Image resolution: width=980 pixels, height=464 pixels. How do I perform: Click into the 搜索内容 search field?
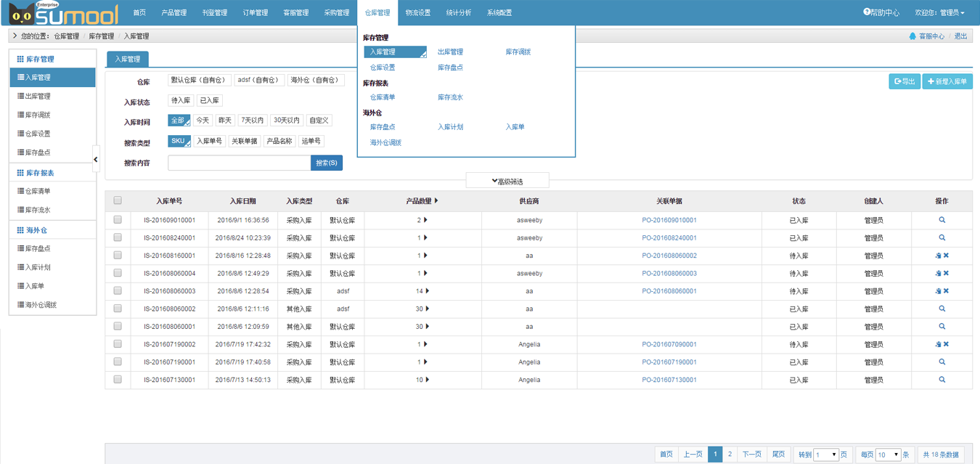click(x=239, y=163)
